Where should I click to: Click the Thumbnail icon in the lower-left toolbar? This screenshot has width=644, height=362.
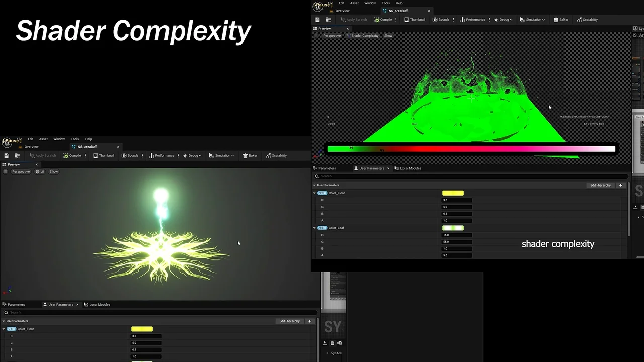[x=96, y=156]
